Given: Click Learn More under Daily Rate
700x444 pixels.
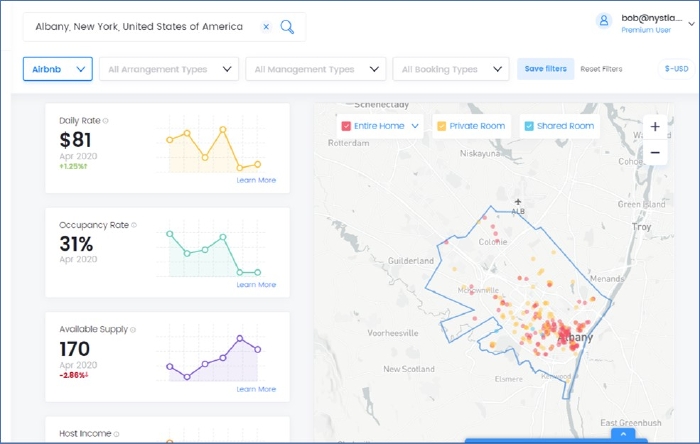Looking at the screenshot, I should click(x=256, y=180).
